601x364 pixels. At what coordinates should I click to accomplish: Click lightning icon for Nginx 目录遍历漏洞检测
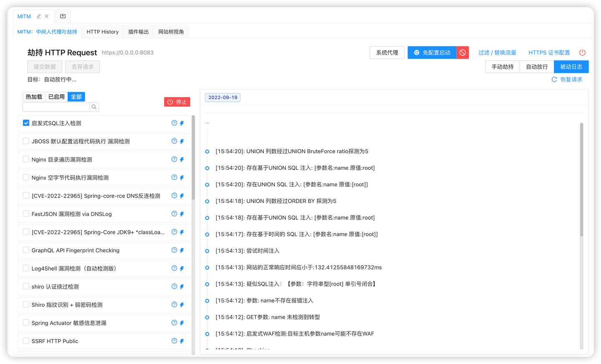point(182,160)
